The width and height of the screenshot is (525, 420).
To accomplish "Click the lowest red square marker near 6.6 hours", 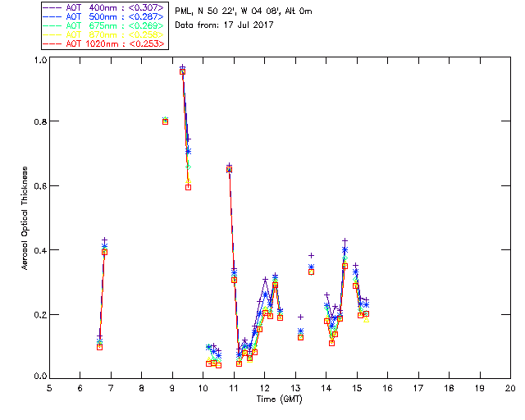I will 99,347.
